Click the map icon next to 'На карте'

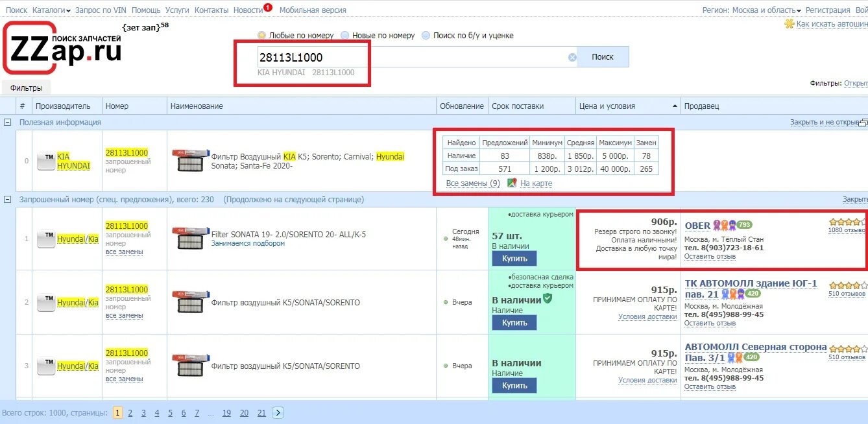[x=512, y=183]
